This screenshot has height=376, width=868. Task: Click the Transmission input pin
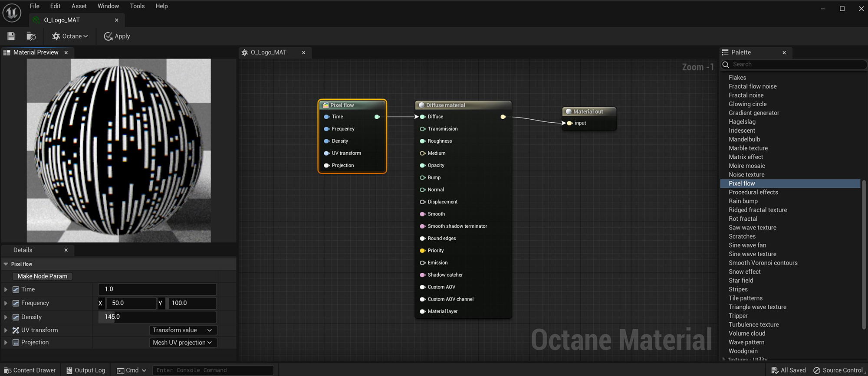[423, 129]
